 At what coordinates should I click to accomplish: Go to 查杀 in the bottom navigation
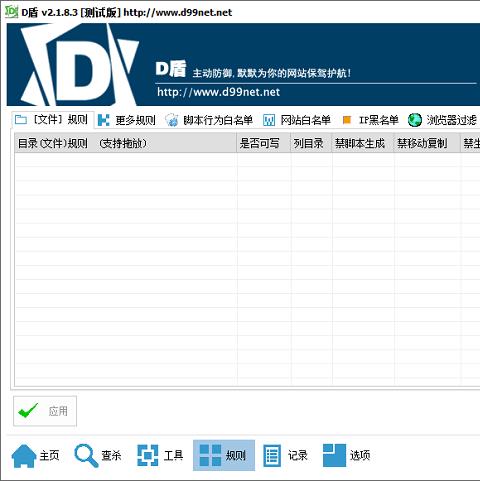(98, 455)
